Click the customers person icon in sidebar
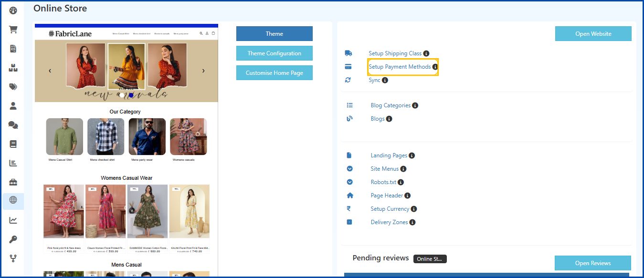Image resolution: width=644 pixels, height=278 pixels. tap(13, 105)
